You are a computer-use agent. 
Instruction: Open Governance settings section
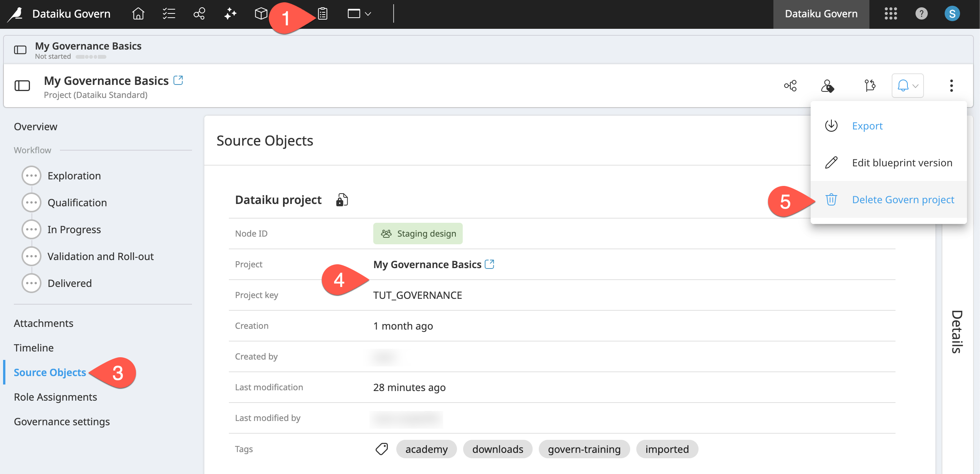(62, 422)
